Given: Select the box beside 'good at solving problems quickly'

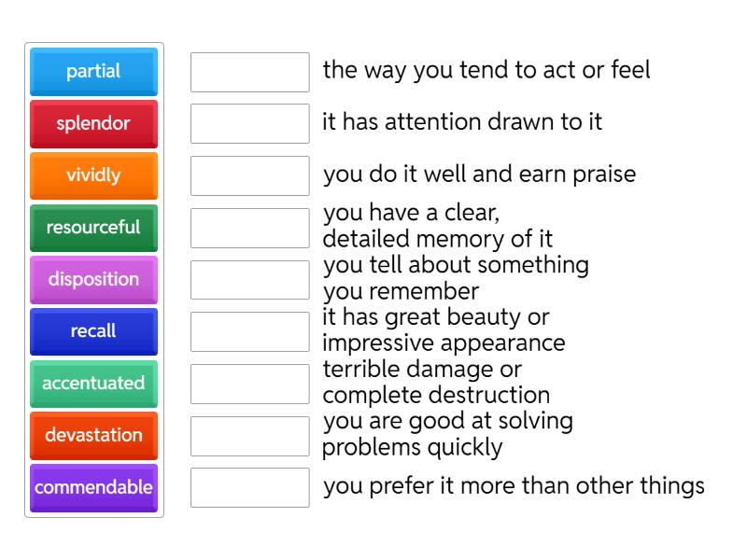Looking at the screenshot, I should click(x=249, y=435).
